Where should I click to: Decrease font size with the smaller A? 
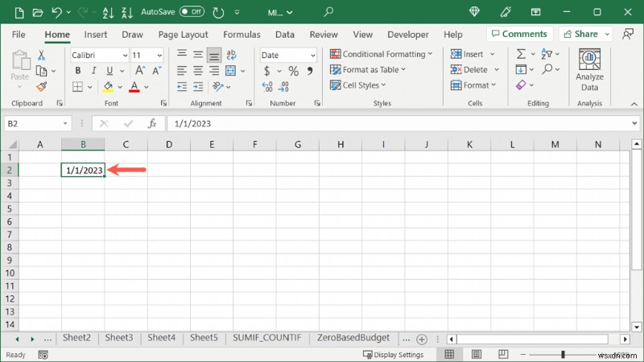click(157, 71)
